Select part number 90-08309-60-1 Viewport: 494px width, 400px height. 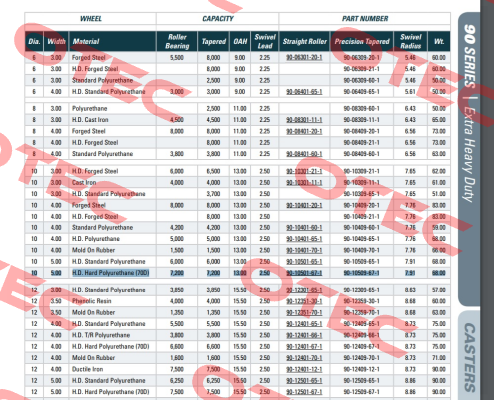(362, 109)
